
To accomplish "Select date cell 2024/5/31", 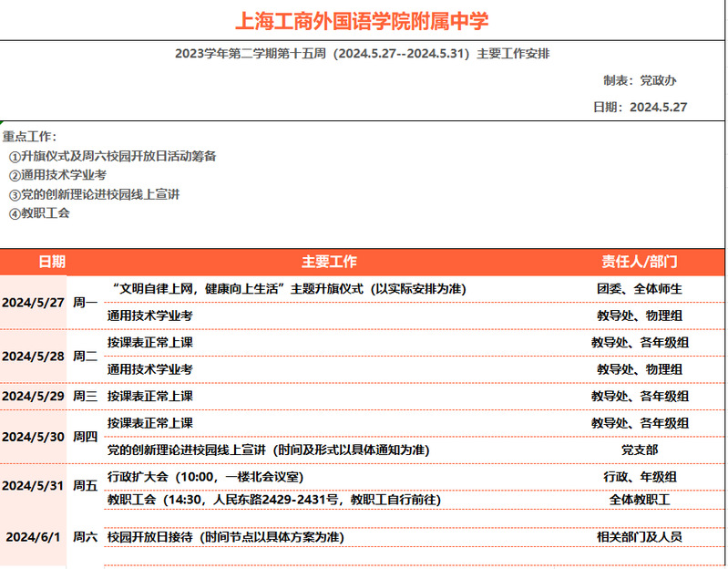I will pyautogui.click(x=33, y=486).
